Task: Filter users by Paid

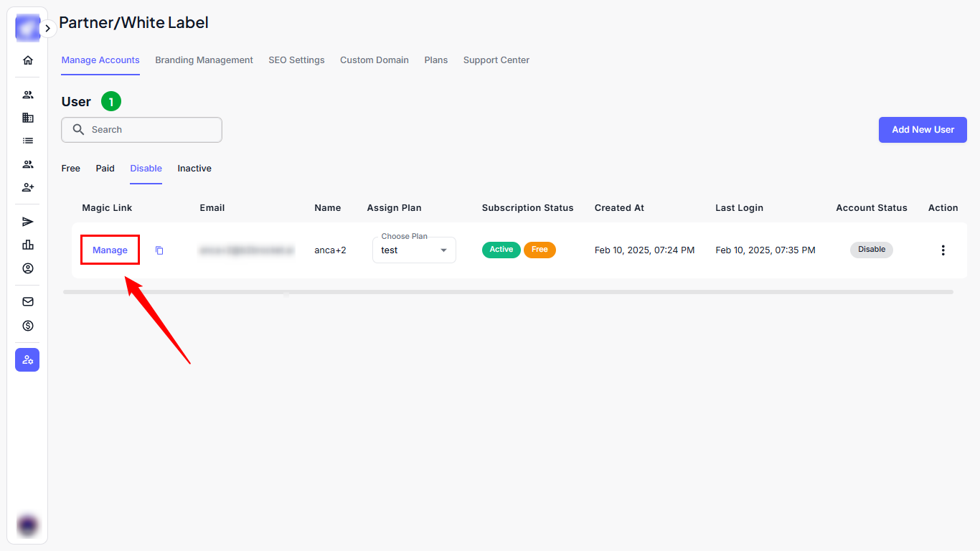Action: click(105, 169)
